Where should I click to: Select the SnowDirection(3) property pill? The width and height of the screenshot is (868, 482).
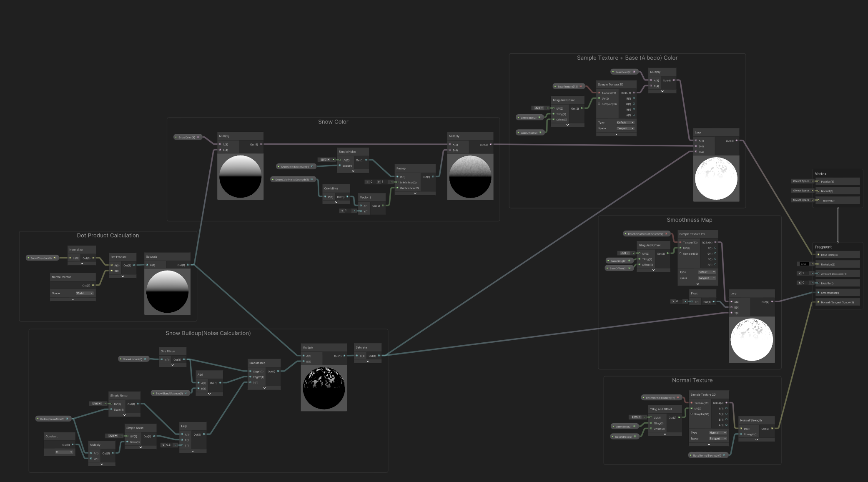[x=41, y=258]
